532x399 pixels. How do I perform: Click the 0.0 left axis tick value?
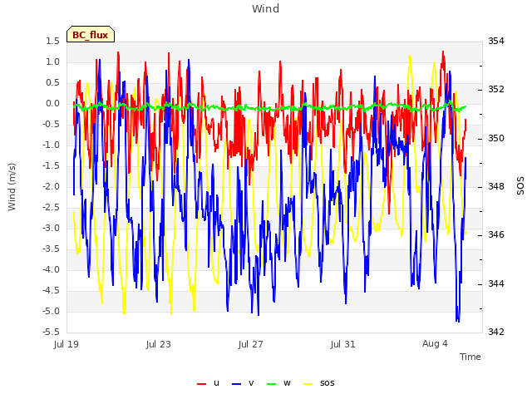coord(53,103)
